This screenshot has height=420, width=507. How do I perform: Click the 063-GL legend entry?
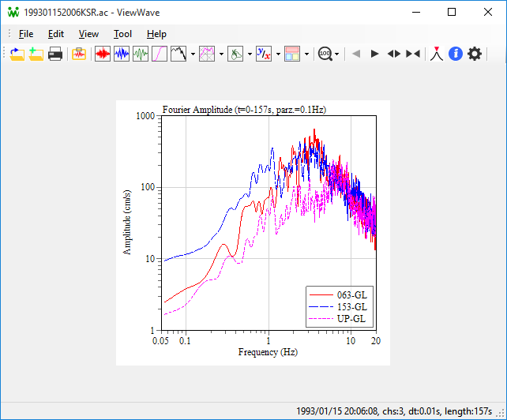pos(338,295)
